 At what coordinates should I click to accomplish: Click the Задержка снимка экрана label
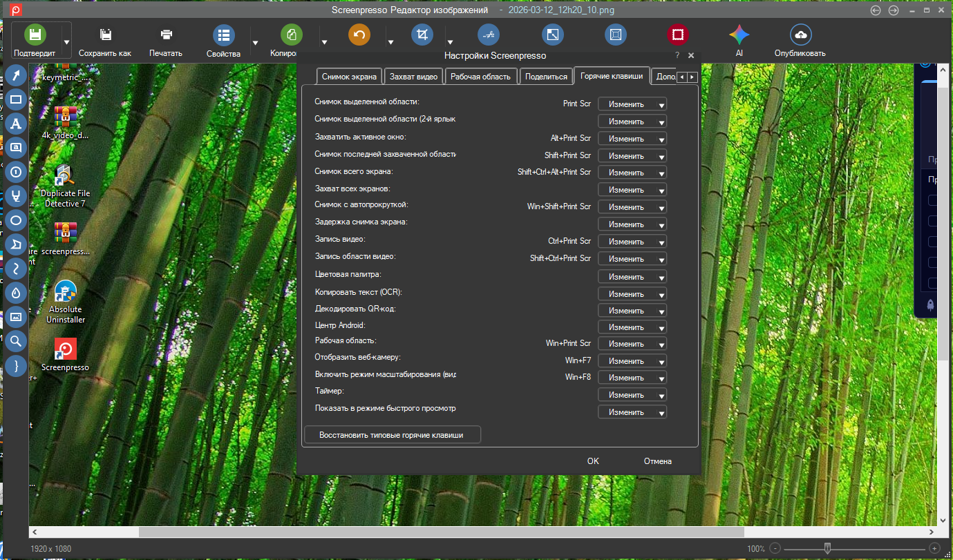click(361, 222)
